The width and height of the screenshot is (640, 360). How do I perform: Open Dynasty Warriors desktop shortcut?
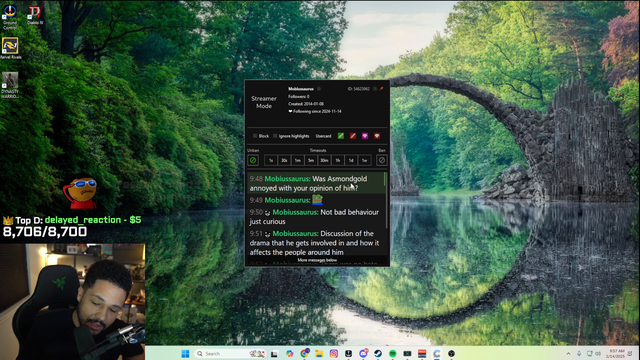click(x=10, y=85)
